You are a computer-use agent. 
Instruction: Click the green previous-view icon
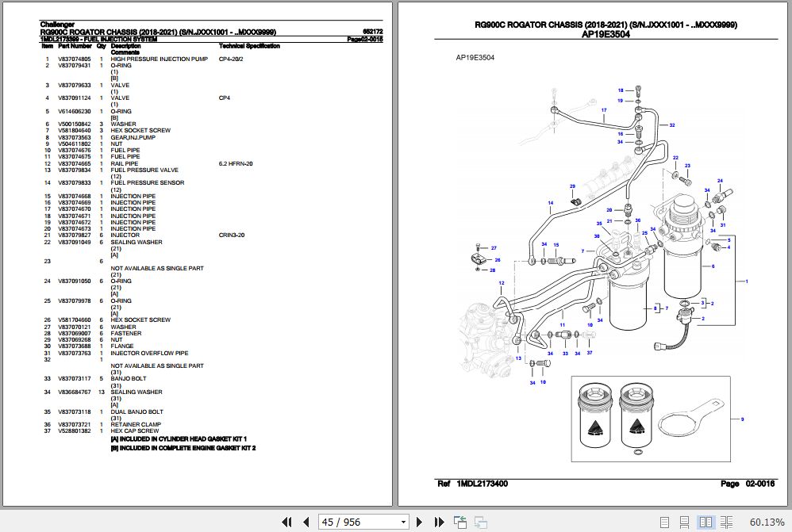click(459, 522)
